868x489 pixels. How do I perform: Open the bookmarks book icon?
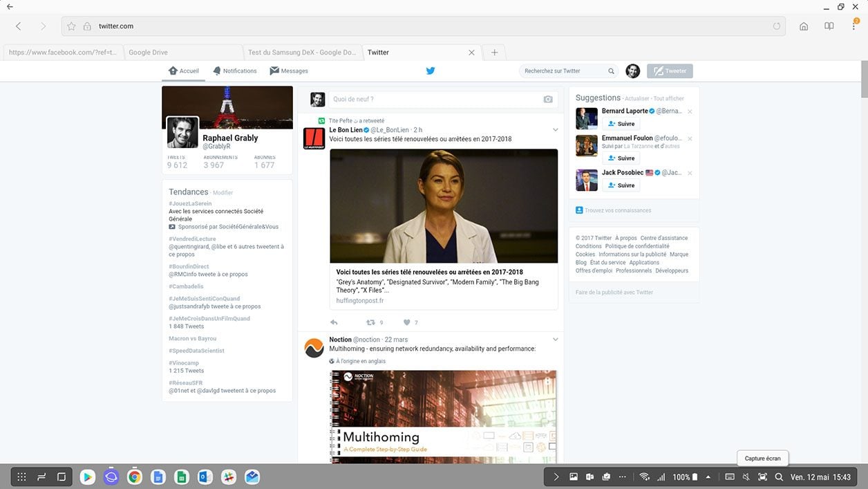coord(829,26)
